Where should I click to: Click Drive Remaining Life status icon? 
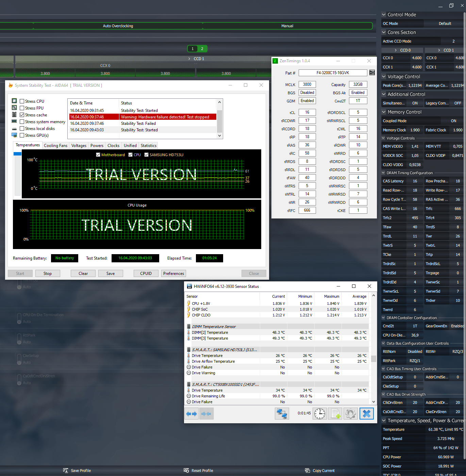(x=189, y=396)
